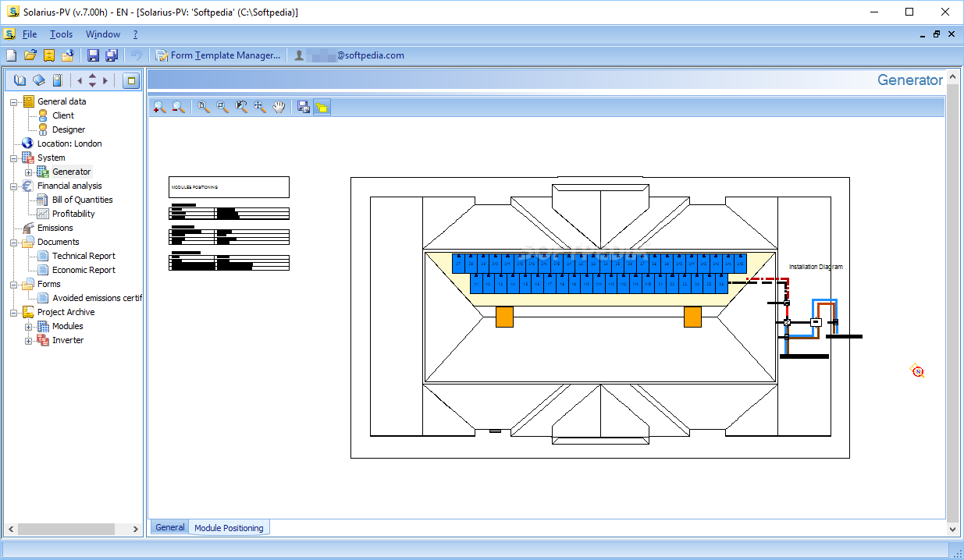Restore the inner document window
This screenshot has width=964, height=560.
pos(937,34)
